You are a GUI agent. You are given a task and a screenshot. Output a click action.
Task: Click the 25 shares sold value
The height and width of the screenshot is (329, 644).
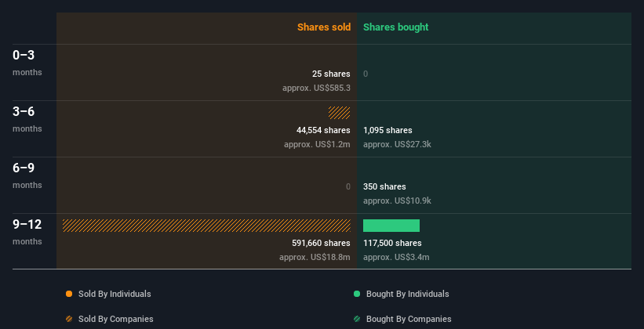tap(331, 74)
